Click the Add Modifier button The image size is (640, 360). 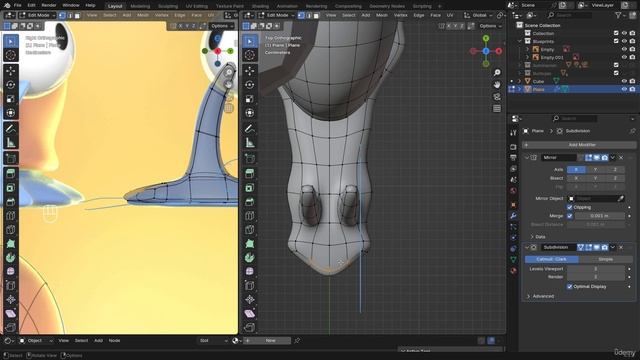coord(579,145)
